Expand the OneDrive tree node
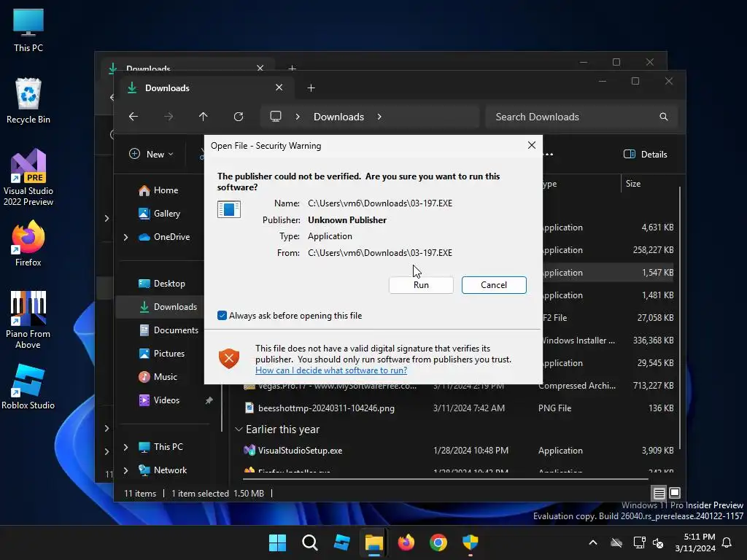 [x=125, y=237]
